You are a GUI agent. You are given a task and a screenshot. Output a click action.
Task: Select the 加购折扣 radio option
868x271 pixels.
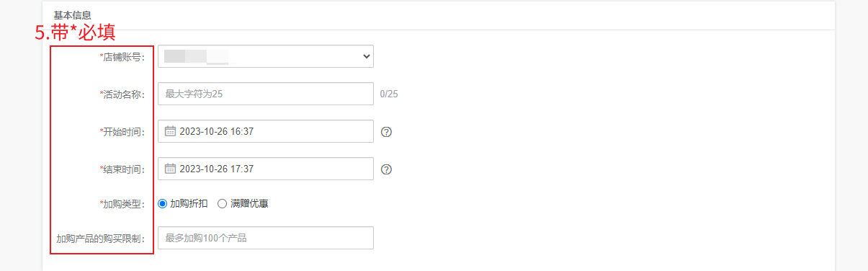coord(162,204)
